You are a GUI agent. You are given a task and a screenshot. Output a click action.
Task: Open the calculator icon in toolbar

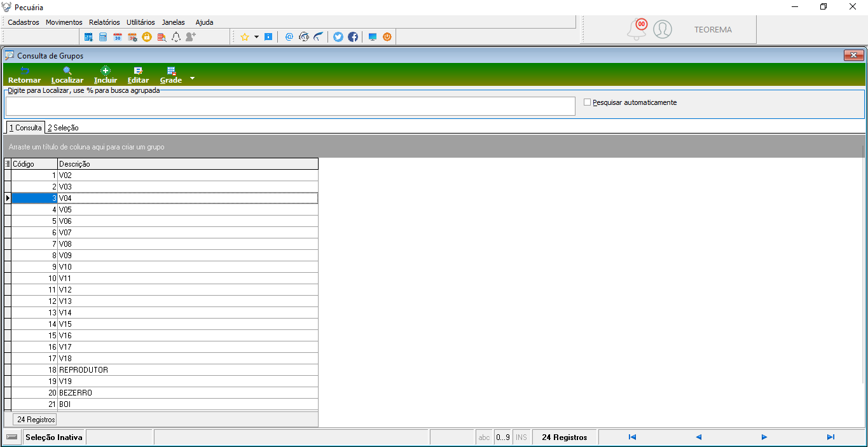[103, 37]
